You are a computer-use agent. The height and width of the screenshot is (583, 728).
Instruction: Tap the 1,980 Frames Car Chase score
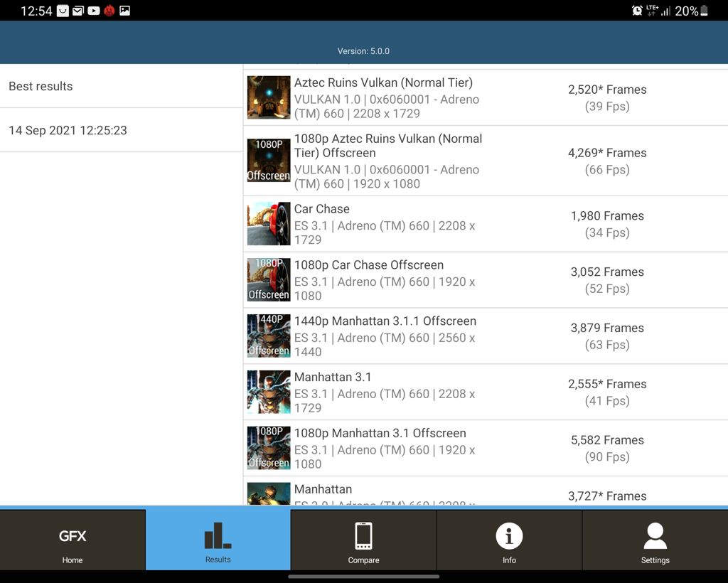[x=607, y=216]
